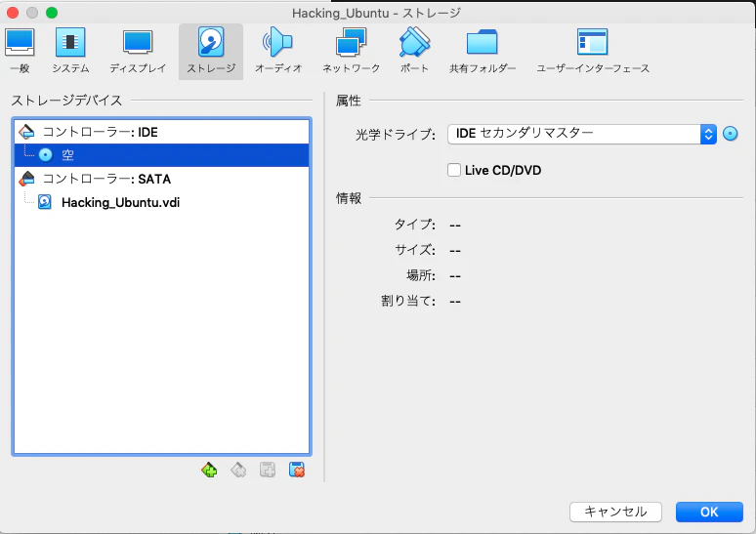Click the ストレージデバイス section heading
Screen dimensions: 756x534
click(67, 101)
